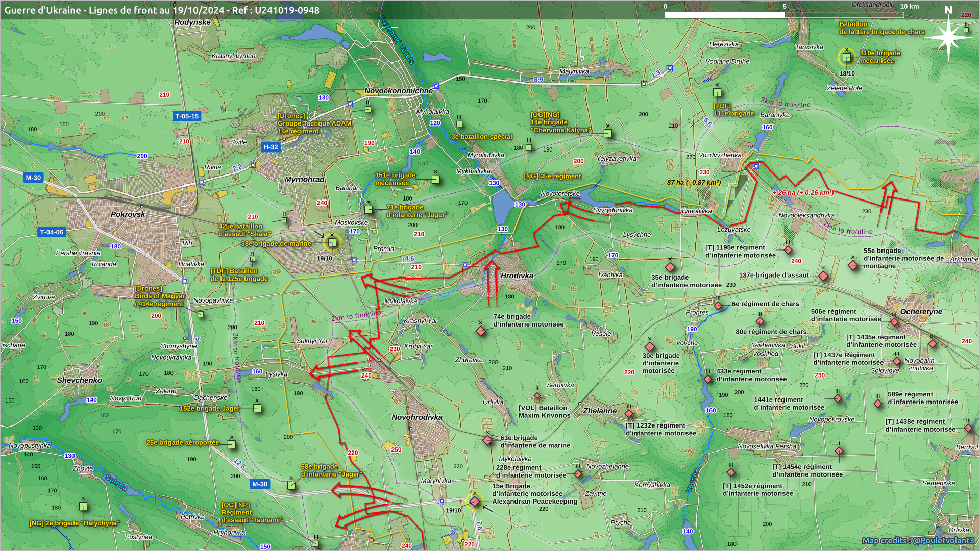Click the Pokrovsk city label

coord(128,214)
